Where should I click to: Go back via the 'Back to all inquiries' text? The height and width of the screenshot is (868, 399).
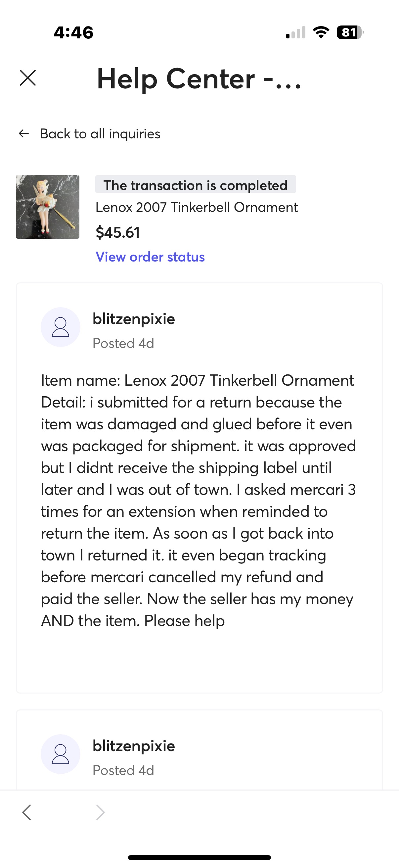[100, 134]
